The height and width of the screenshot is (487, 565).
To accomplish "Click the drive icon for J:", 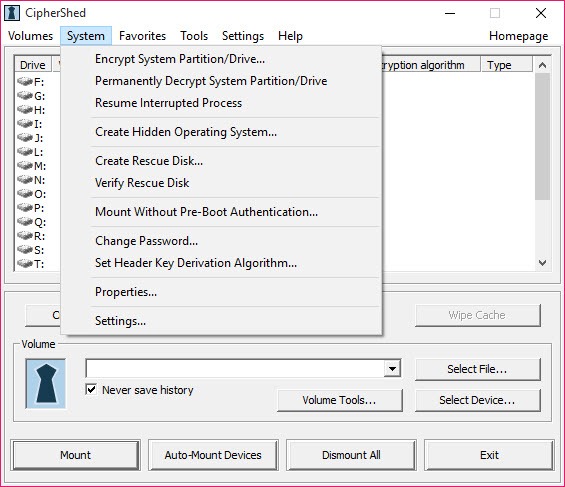I will 25,137.
